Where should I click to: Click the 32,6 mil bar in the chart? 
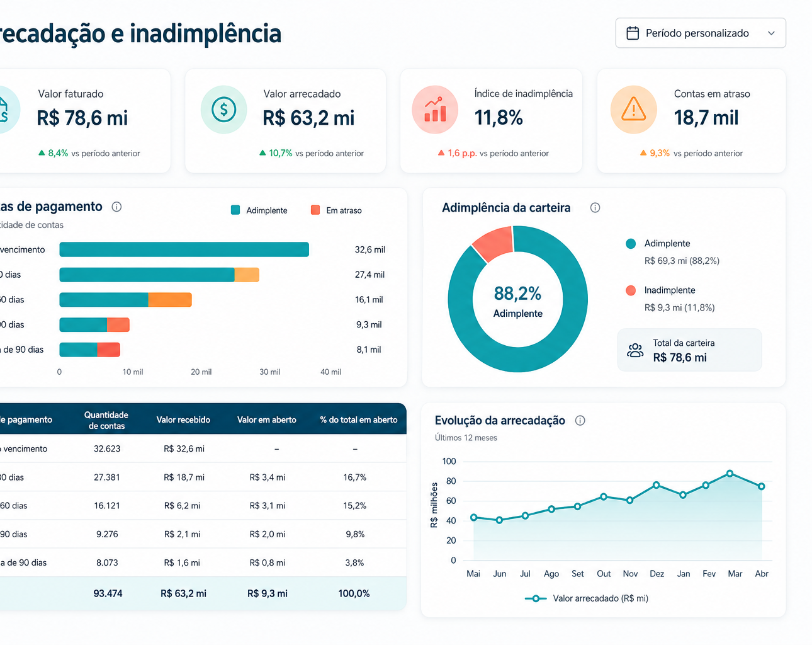[184, 249]
